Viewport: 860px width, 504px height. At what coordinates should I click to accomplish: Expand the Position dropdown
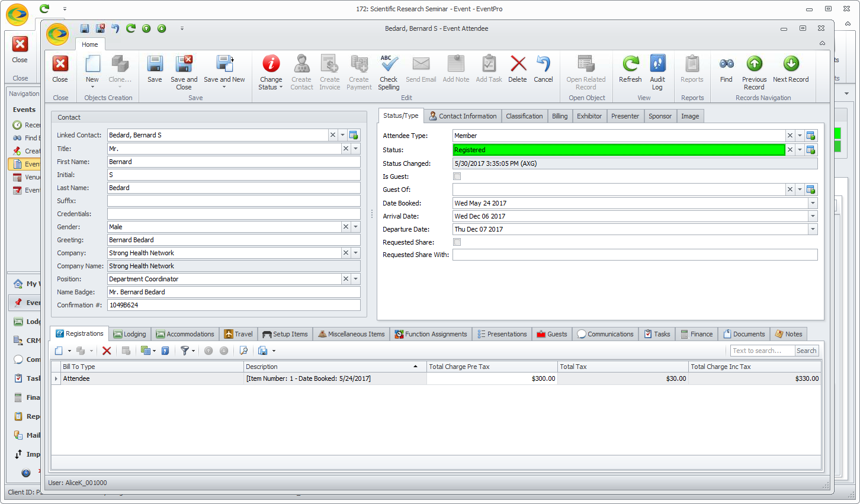pos(355,279)
